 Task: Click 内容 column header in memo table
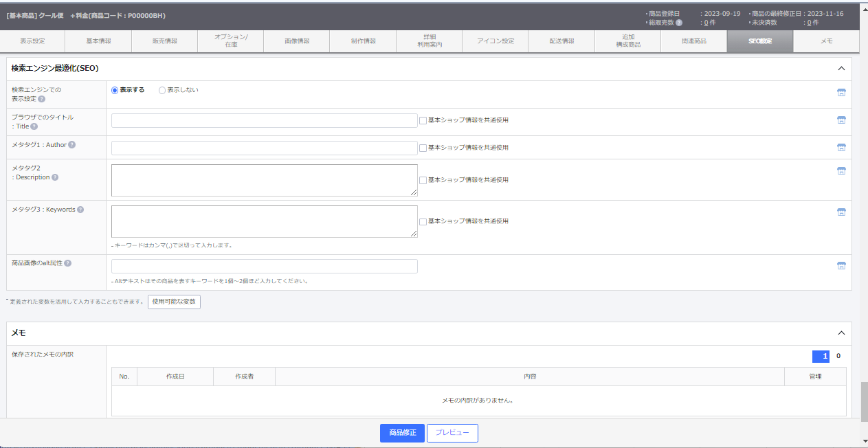tap(530, 377)
